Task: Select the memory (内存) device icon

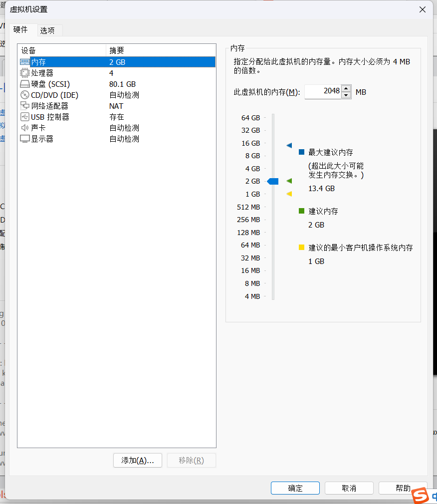Action: point(24,62)
